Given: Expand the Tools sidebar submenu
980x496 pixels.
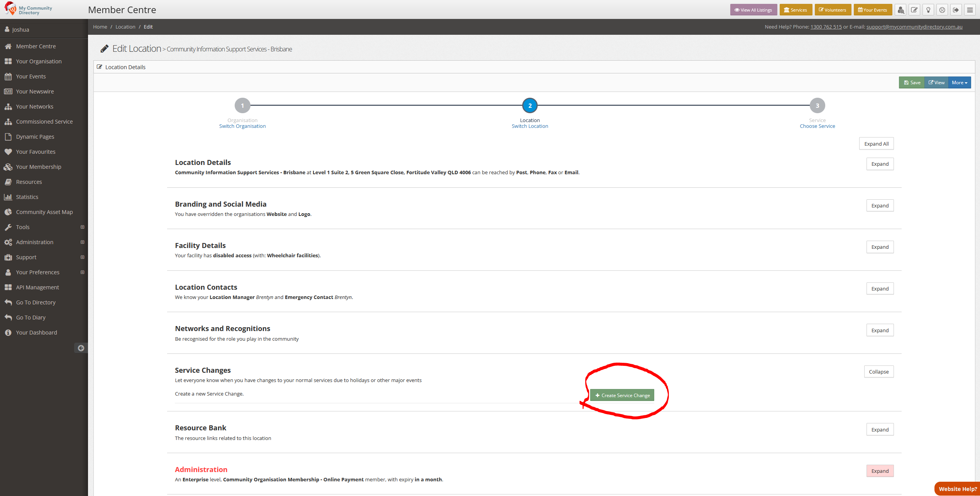Looking at the screenshot, I should [x=82, y=227].
